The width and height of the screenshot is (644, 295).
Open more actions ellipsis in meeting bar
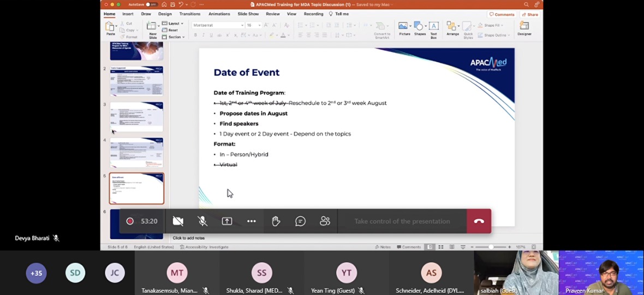click(x=251, y=221)
